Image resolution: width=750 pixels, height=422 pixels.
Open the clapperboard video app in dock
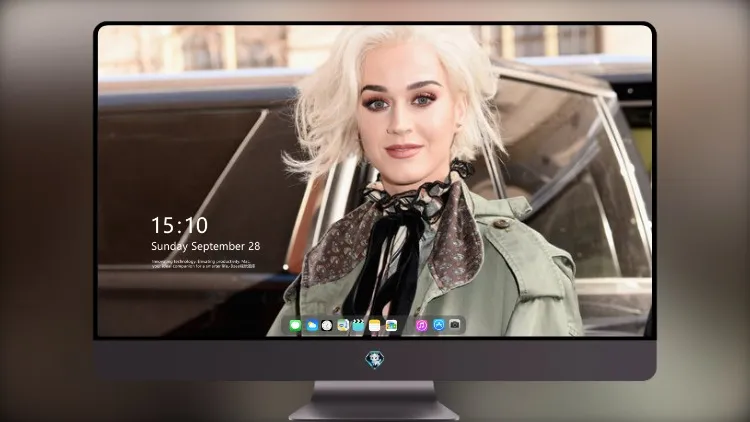(x=358, y=325)
